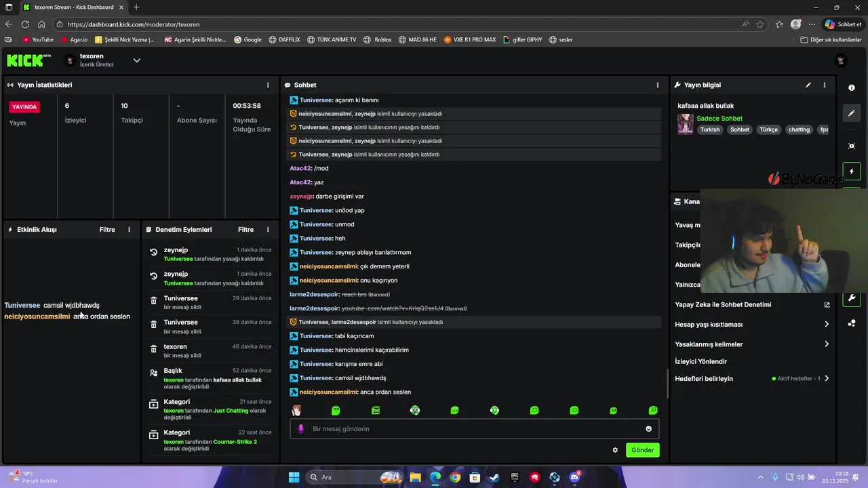
Task: Open the Agar.io bookmark
Action: tap(74, 40)
